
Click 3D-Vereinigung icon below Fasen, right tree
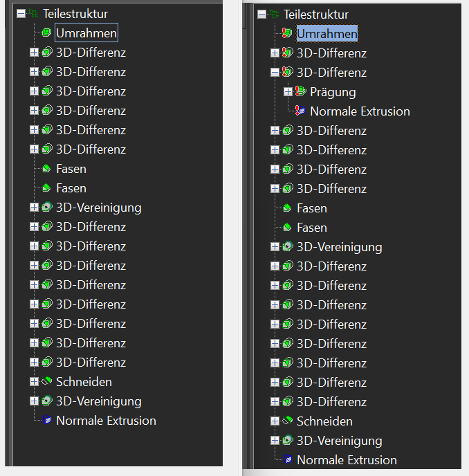(x=288, y=246)
